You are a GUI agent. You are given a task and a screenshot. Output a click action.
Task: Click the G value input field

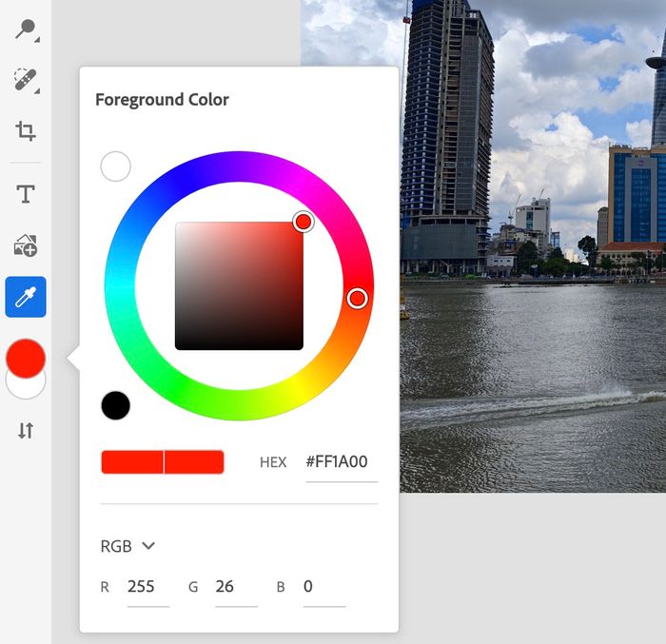pos(235,587)
